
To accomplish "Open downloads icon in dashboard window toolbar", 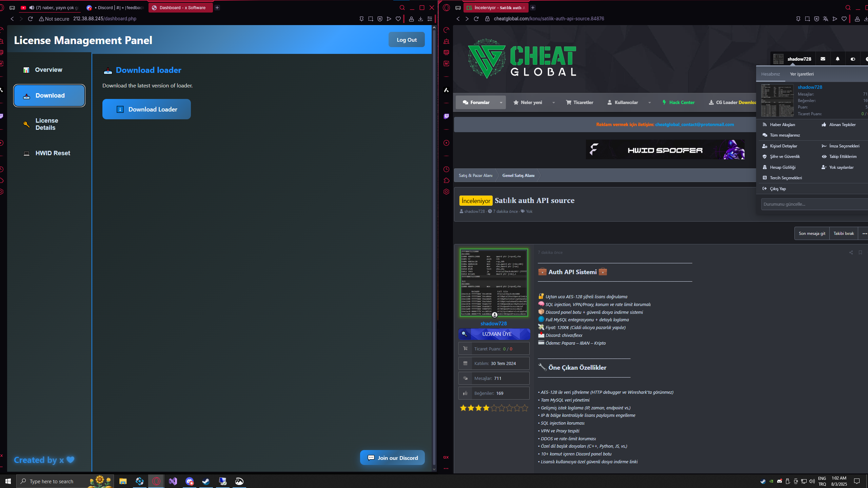I will point(420,19).
